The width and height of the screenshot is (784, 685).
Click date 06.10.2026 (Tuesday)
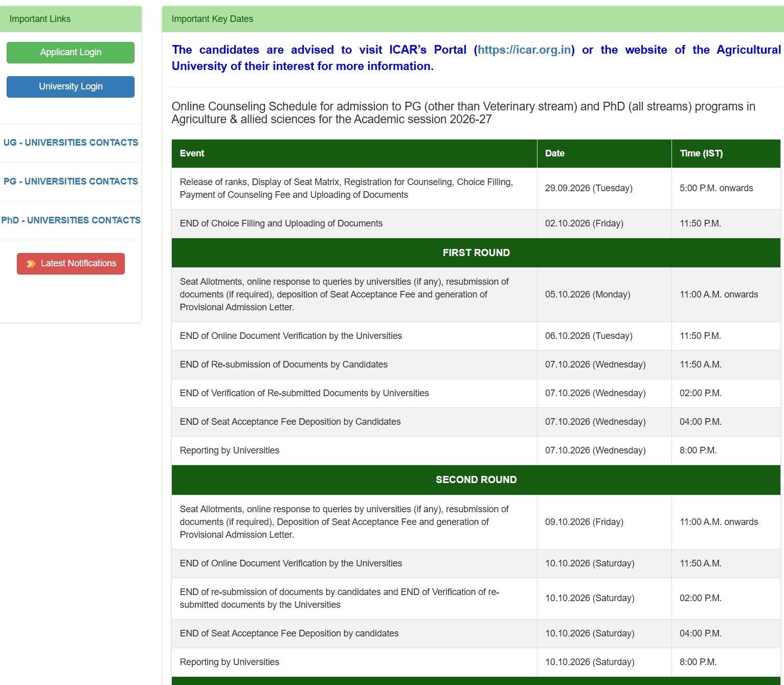[589, 336]
